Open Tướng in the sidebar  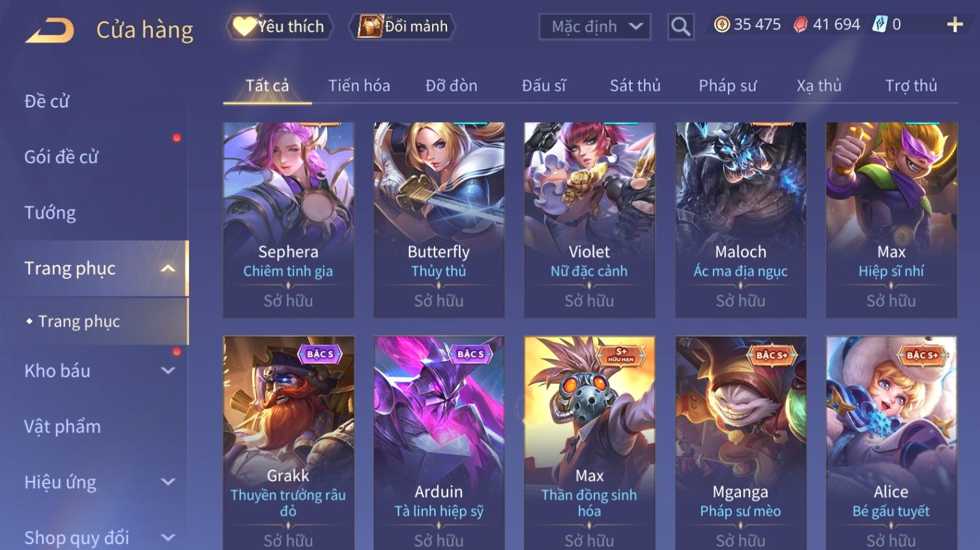click(x=50, y=212)
